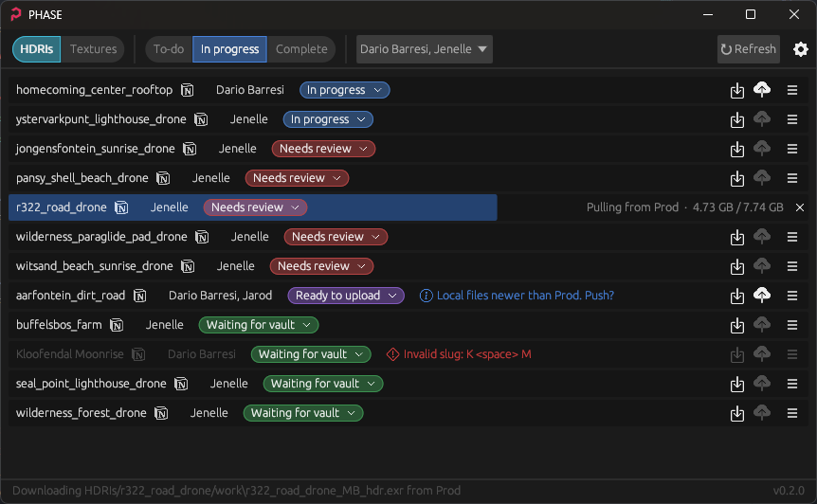This screenshot has height=504, width=817.
Task: Download jongensfontein_sunrise_drone files
Action: [736, 149]
